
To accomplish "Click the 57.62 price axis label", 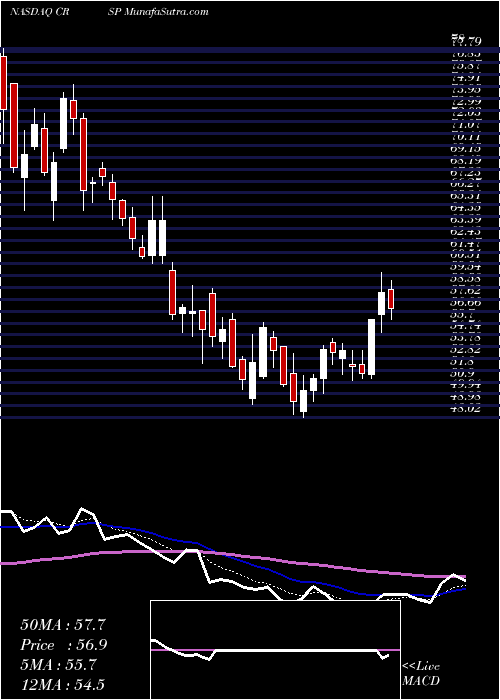I will click(466, 290).
